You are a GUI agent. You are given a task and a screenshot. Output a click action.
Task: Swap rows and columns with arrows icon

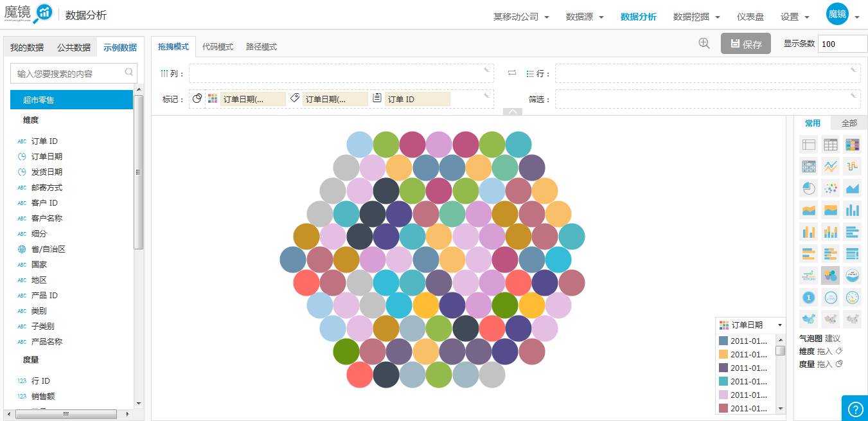pyautogui.click(x=512, y=73)
